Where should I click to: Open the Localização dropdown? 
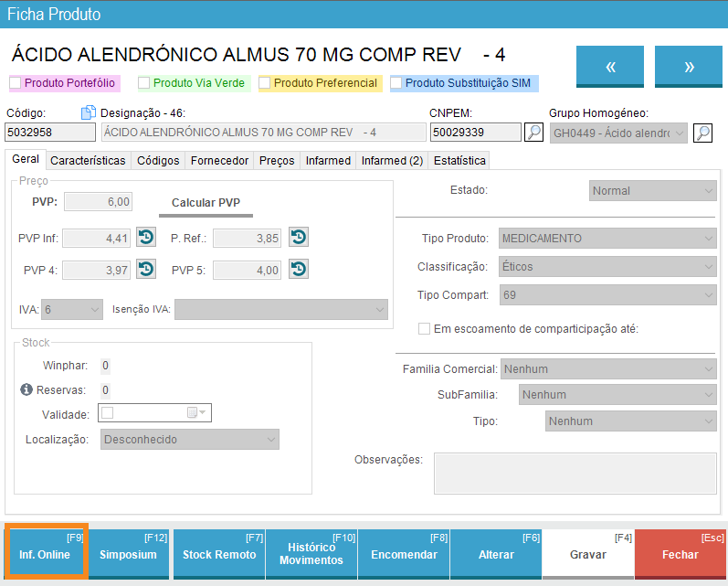coord(189,440)
